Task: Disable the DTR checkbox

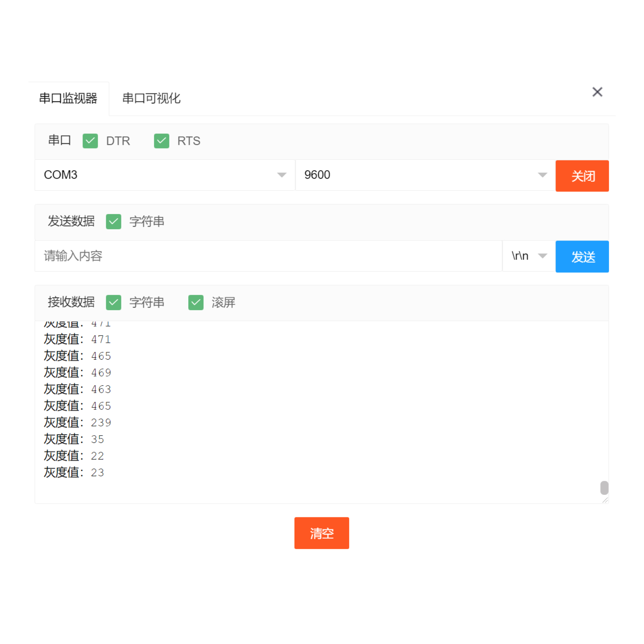Action: (x=90, y=141)
